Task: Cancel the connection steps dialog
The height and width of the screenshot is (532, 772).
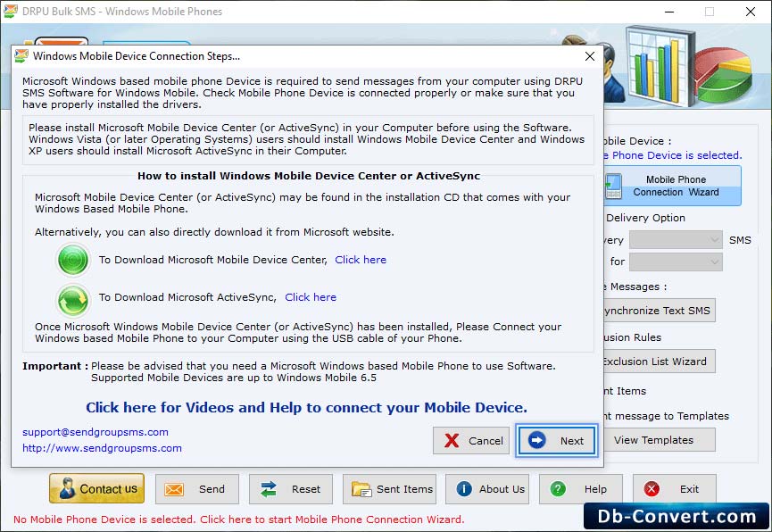Action: [471, 440]
